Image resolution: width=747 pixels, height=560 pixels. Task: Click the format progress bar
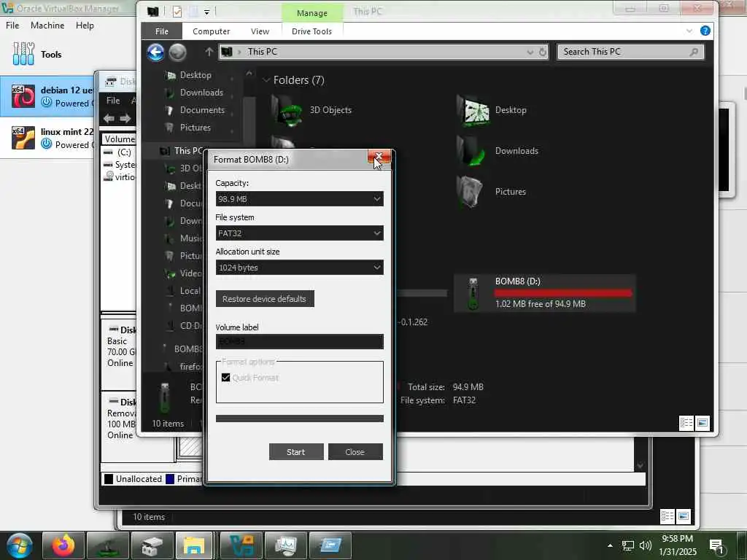coord(299,419)
